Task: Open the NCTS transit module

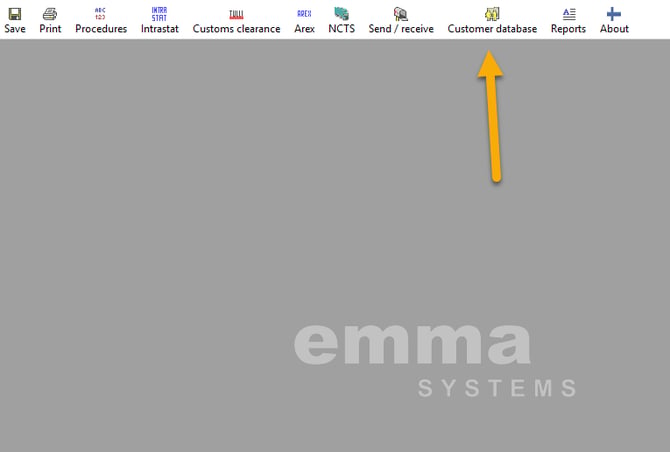Action: [x=341, y=20]
